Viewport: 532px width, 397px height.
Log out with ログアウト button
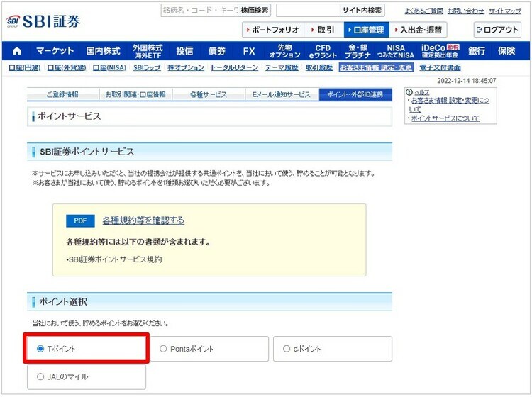pyautogui.click(x=497, y=30)
